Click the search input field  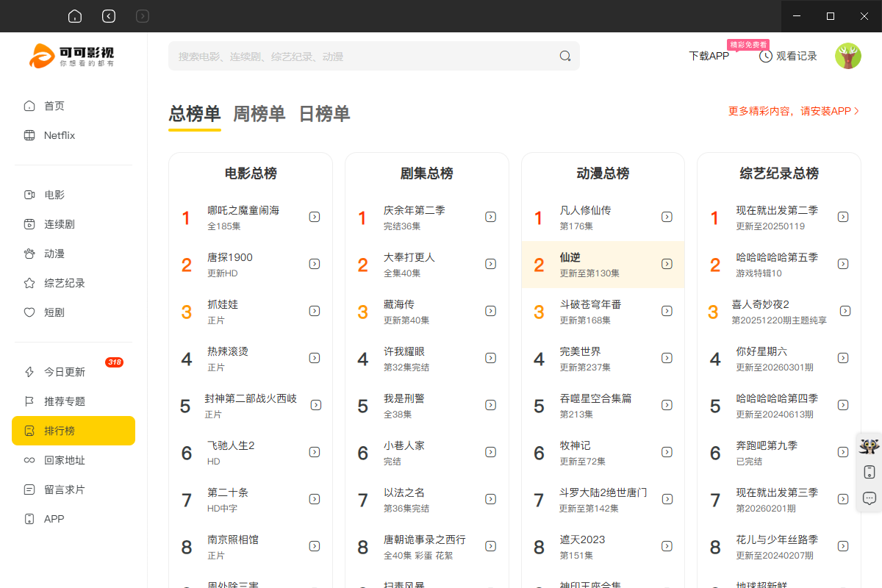point(360,56)
